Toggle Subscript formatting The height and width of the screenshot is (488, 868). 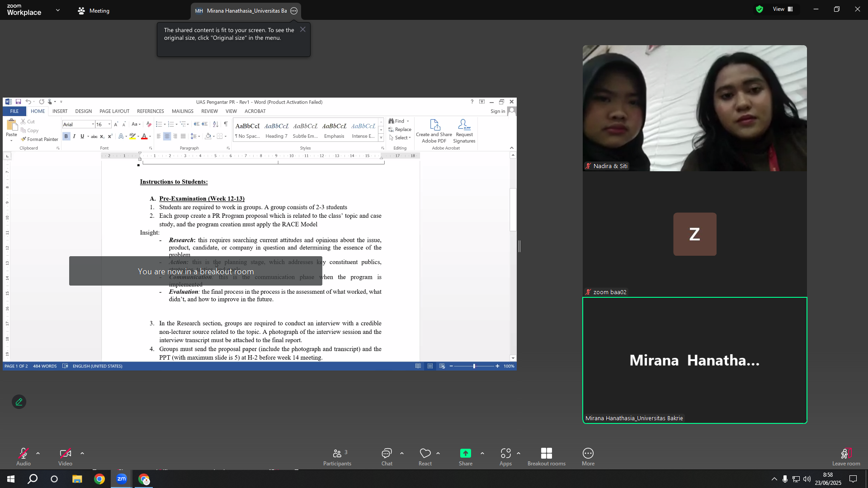(102, 136)
